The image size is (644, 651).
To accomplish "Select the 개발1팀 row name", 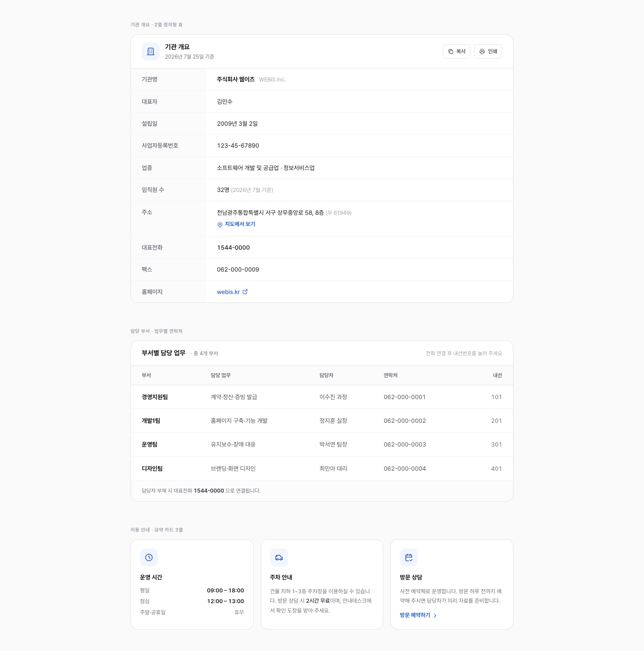I will point(151,421).
